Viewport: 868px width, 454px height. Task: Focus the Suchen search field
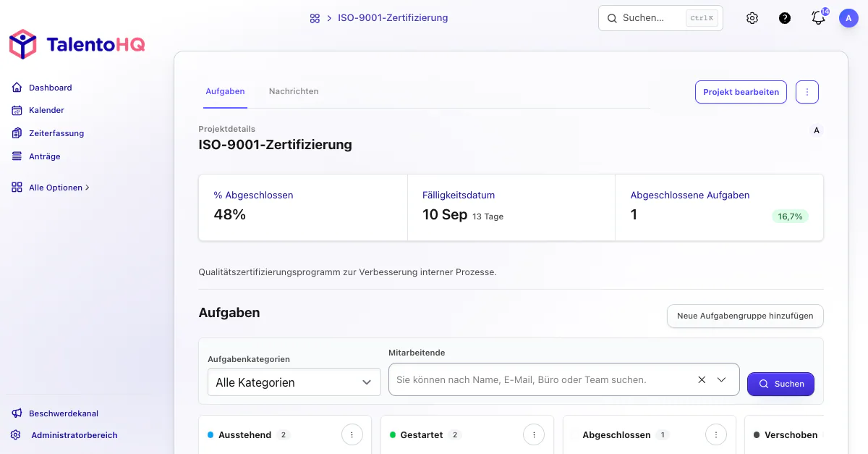pos(660,18)
